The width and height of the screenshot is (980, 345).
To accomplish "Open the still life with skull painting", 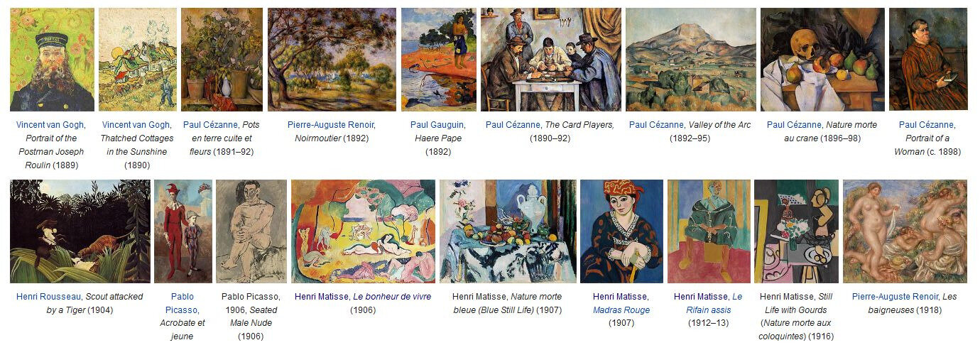I will [822, 60].
